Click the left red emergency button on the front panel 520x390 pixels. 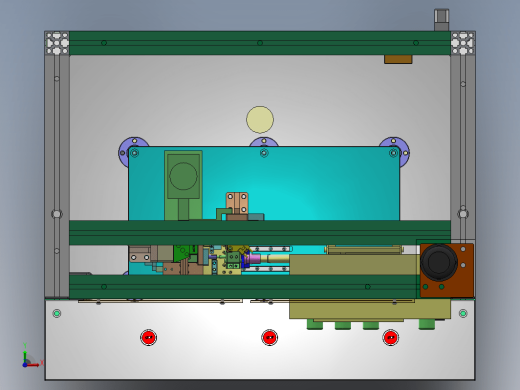click(x=149, y=337)
